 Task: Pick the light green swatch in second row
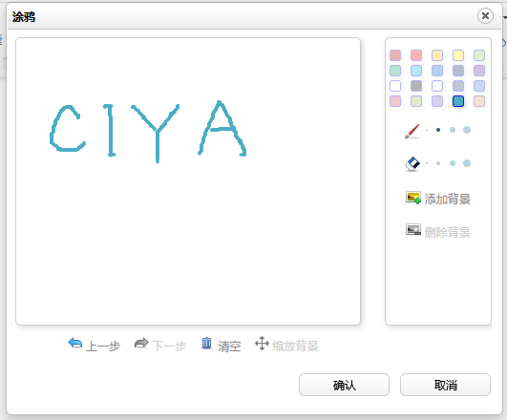[395, 71]
